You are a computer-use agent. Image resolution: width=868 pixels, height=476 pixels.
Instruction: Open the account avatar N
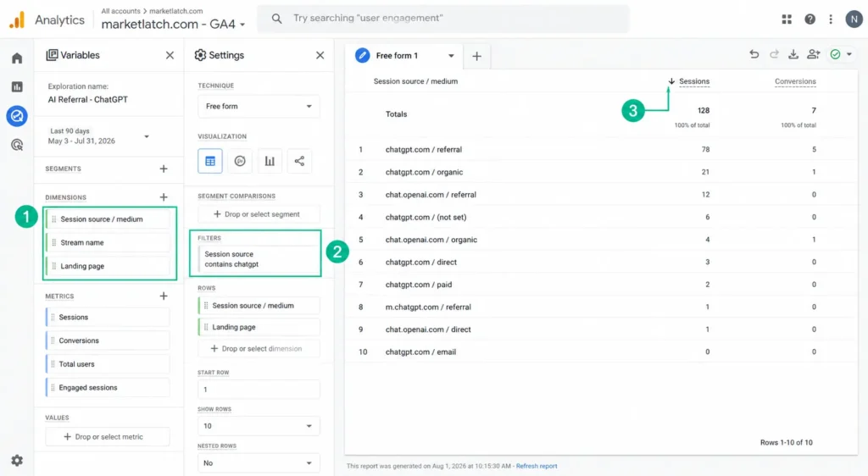[x=854, y=19]
